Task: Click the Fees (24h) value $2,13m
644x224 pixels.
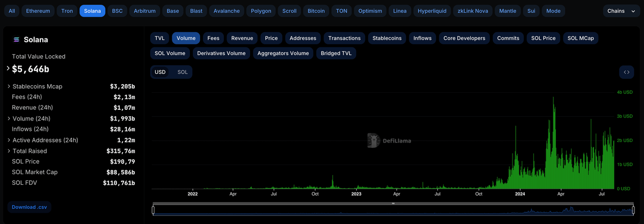Action: 124,97
